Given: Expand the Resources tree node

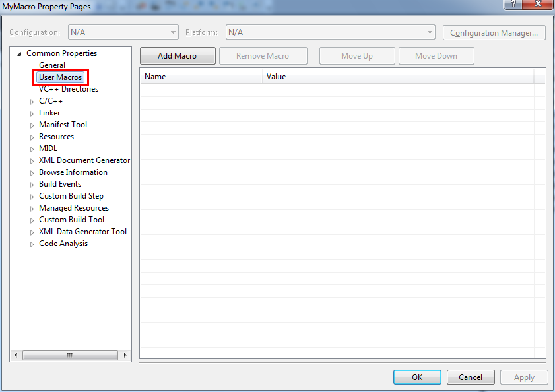Looking at the screenshot, I should (x=32, y=137).
